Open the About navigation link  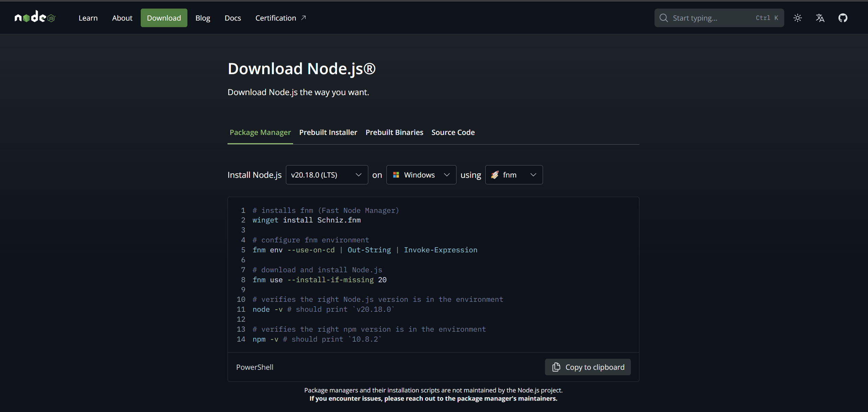(x=122, y=18)
